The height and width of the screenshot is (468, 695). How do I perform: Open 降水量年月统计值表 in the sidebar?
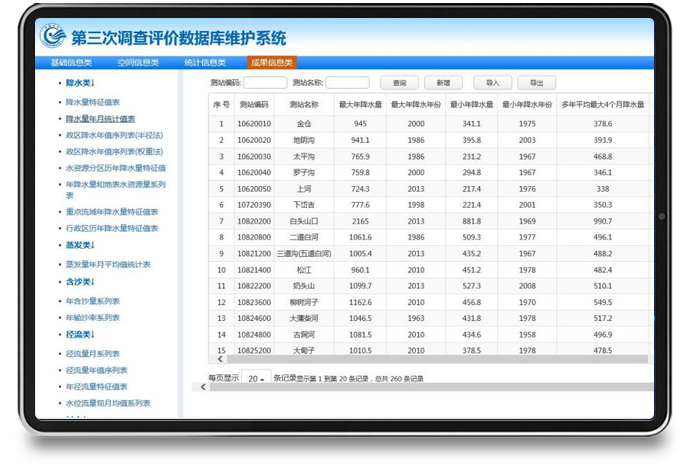[x=100, y=118]
